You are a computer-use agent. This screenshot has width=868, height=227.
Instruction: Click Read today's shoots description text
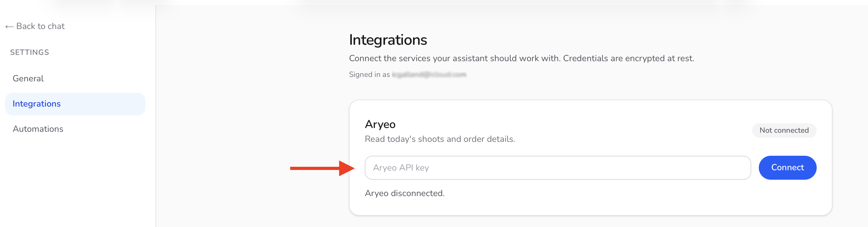[440, 139]
